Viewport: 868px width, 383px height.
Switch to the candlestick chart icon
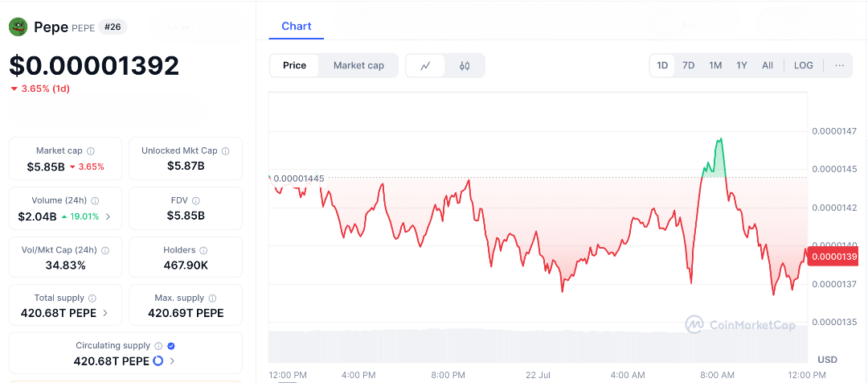tap(465, 66)
